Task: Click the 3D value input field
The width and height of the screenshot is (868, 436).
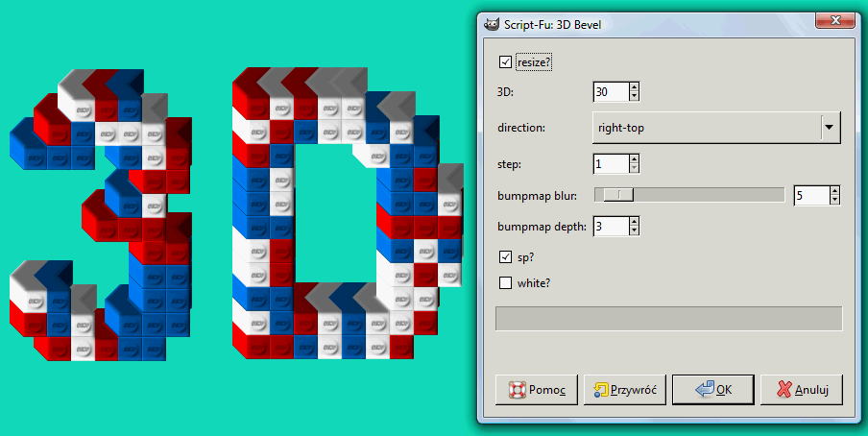Action: click(611, 92)
